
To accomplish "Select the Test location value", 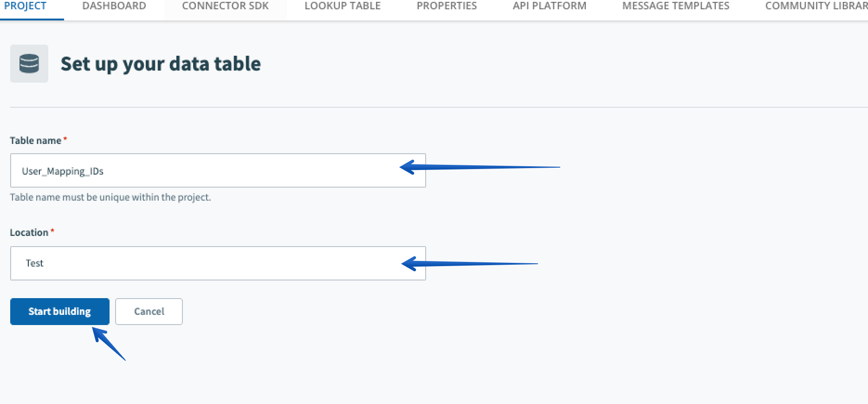I will (35, 263).
